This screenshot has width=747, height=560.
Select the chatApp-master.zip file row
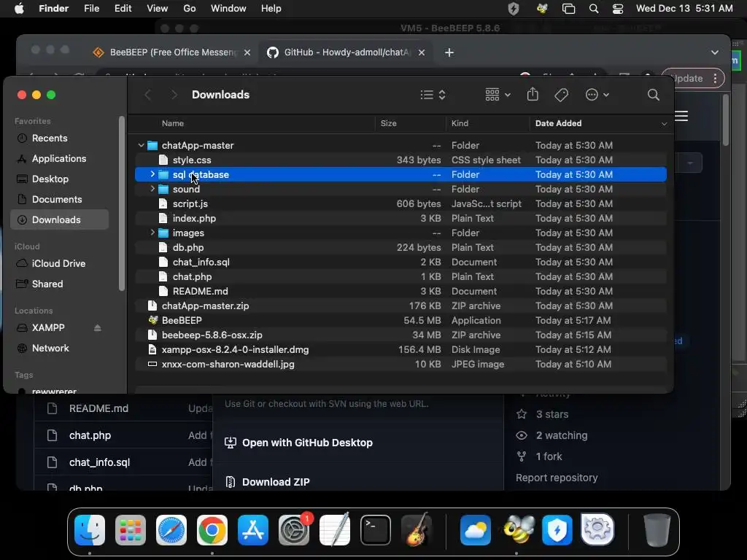(x=400, y=306)
